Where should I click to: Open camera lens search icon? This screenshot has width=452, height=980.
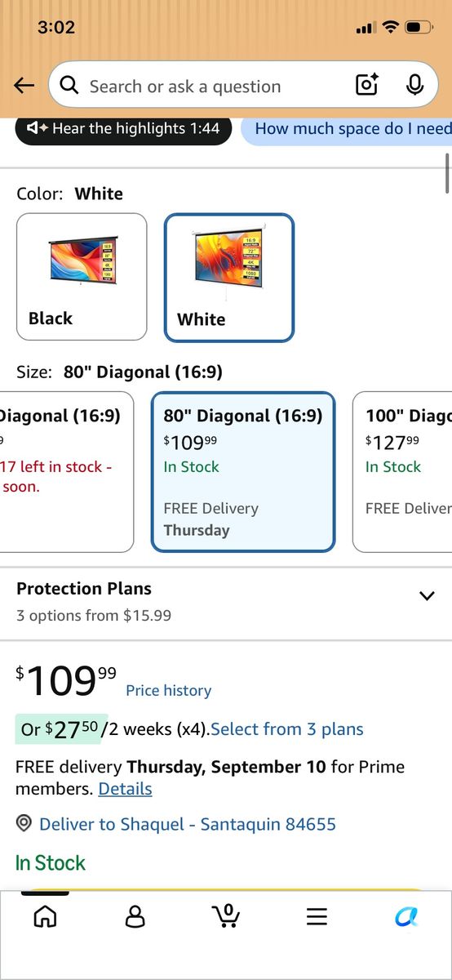(x=367, y=85)
